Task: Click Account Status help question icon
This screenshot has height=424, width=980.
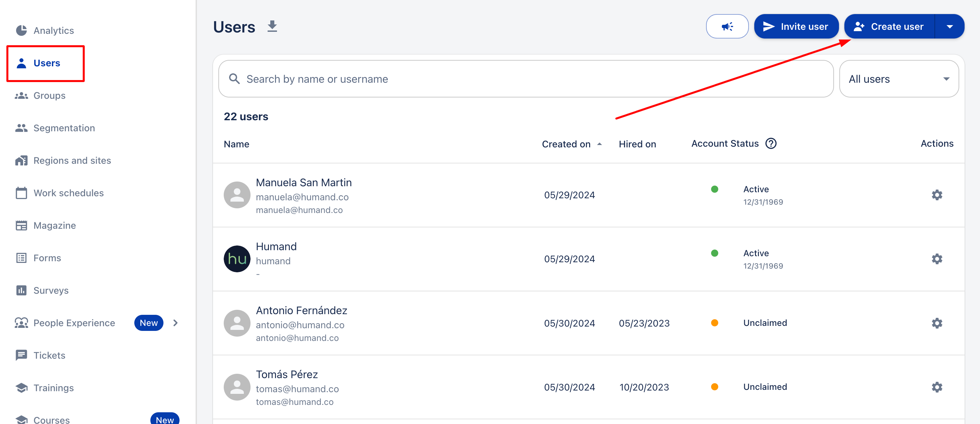Action: pos(771,144)
